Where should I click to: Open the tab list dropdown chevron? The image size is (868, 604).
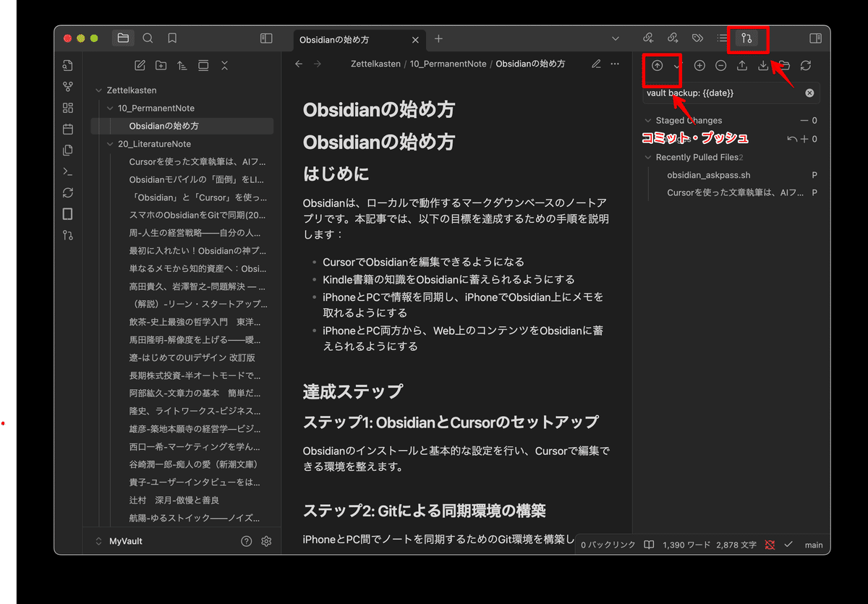pyautogui.click(x=616, y=38)
